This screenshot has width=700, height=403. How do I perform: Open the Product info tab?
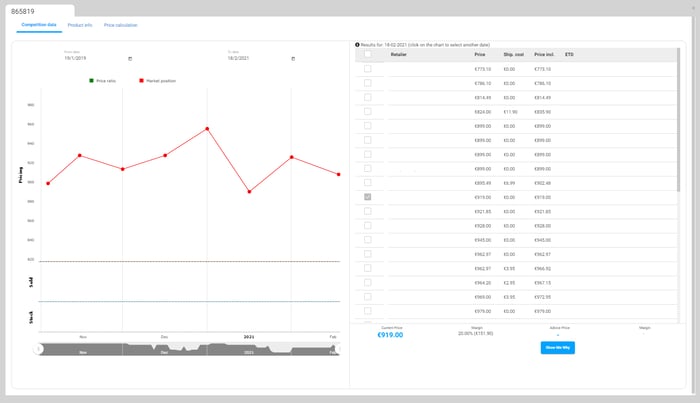coord(80,25)
